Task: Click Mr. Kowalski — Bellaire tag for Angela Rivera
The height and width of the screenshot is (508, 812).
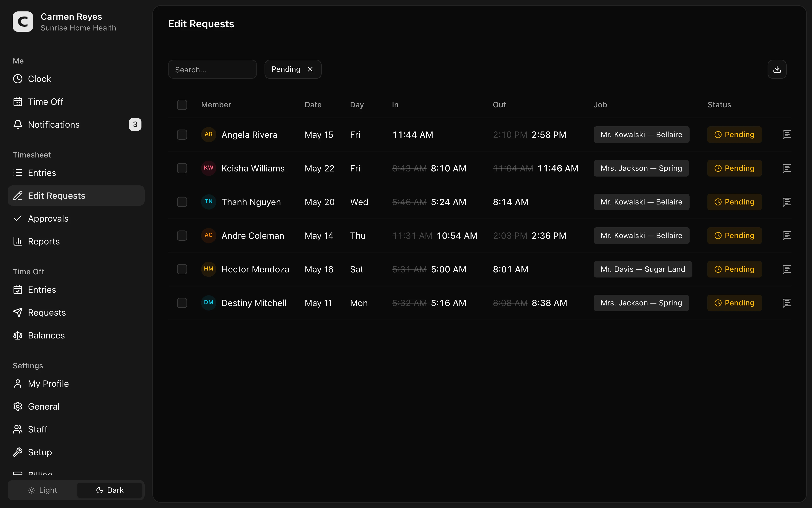Action: coord(641,135)
